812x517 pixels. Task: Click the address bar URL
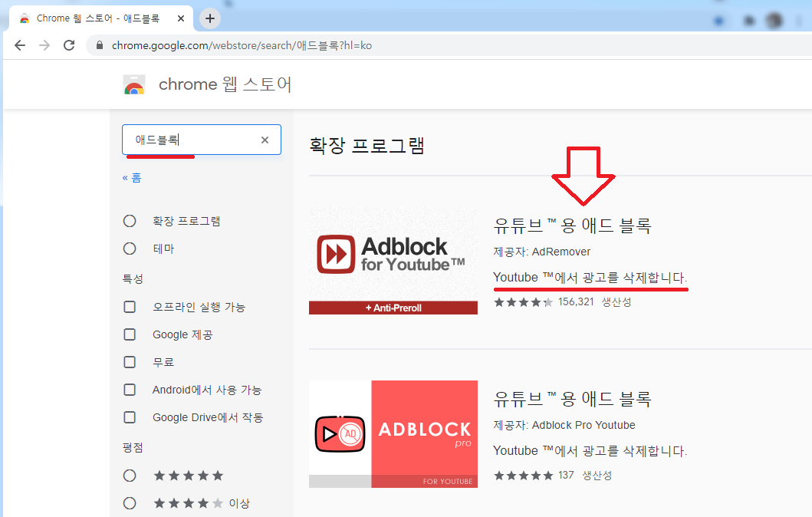242,45
